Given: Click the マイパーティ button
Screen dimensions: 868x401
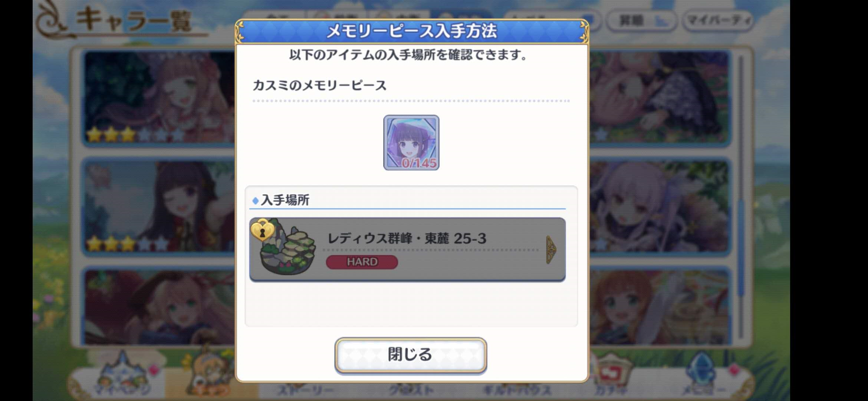Looking at the screenshot, I should click(x=718, y=20).
